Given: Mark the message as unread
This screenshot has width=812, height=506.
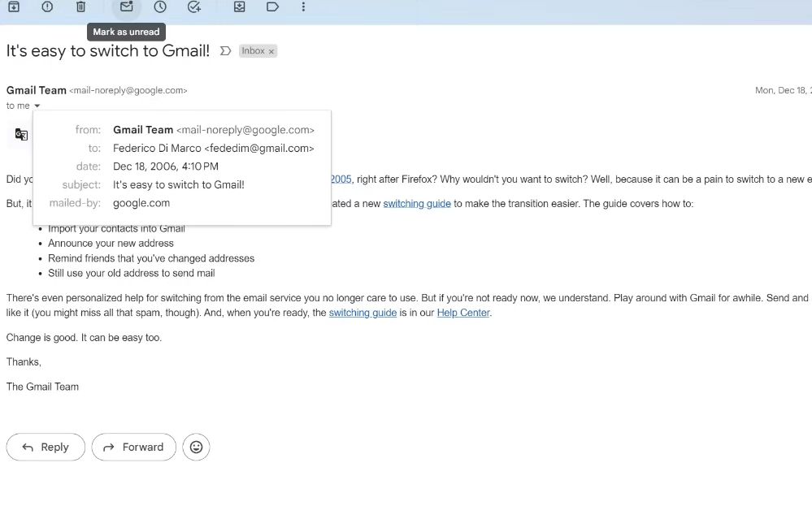Looking at the screenshot, I should point(126,6).
